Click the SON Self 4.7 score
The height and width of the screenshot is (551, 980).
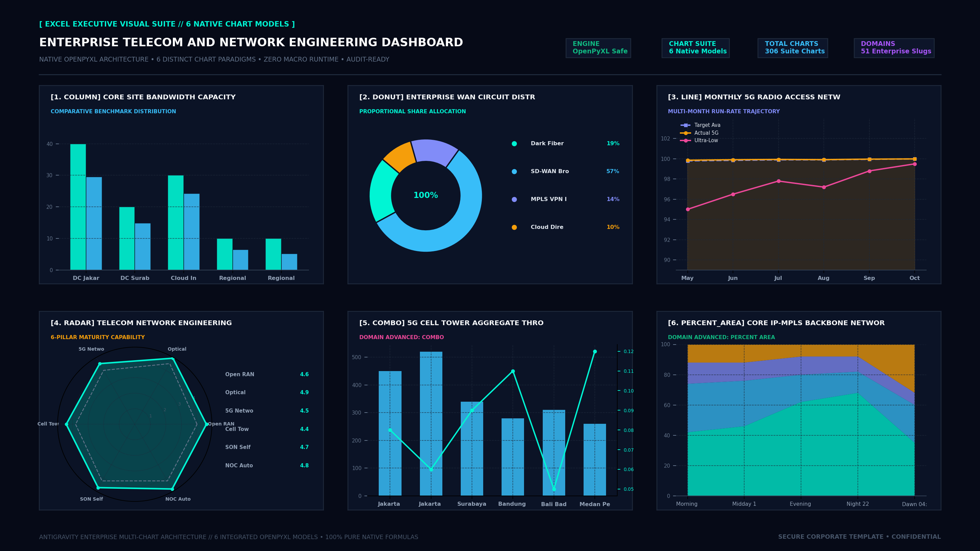[x=304, y=447]
